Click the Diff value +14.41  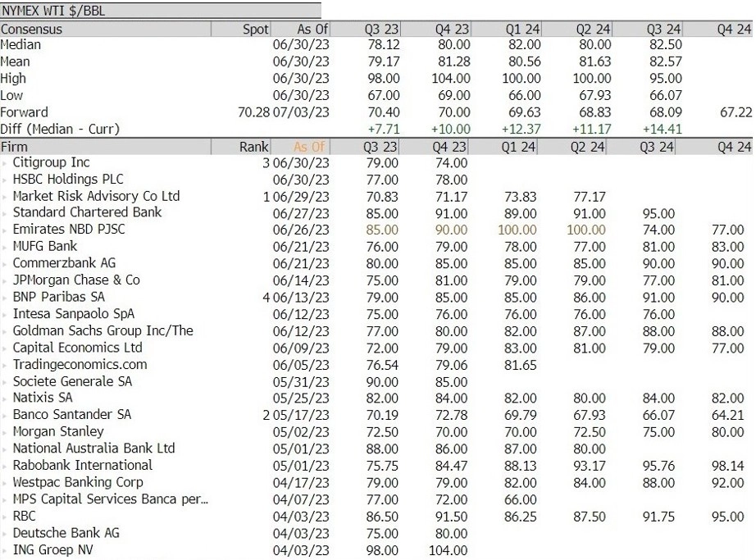663,130
